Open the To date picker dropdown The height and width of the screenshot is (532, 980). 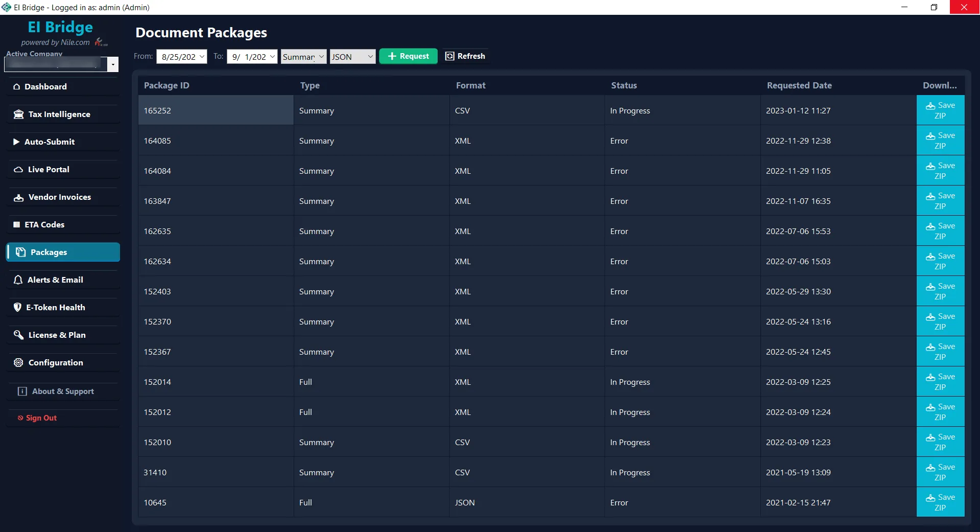coord(273,57)
